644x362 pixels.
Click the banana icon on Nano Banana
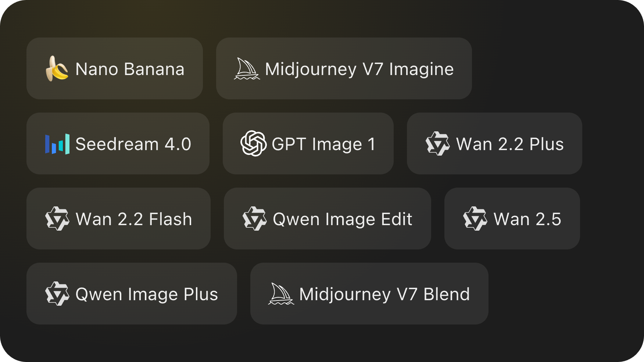point(57,69)
